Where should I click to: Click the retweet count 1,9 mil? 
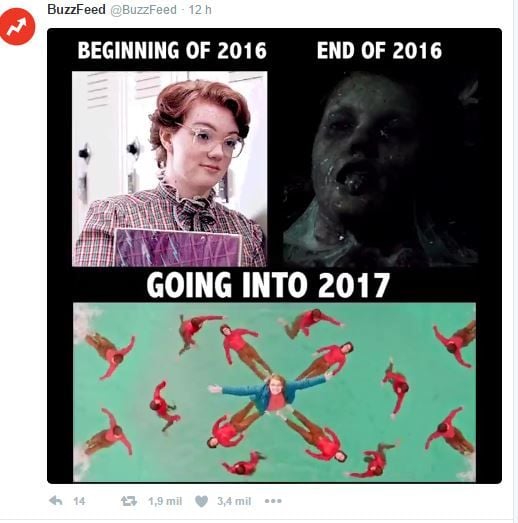165,501
